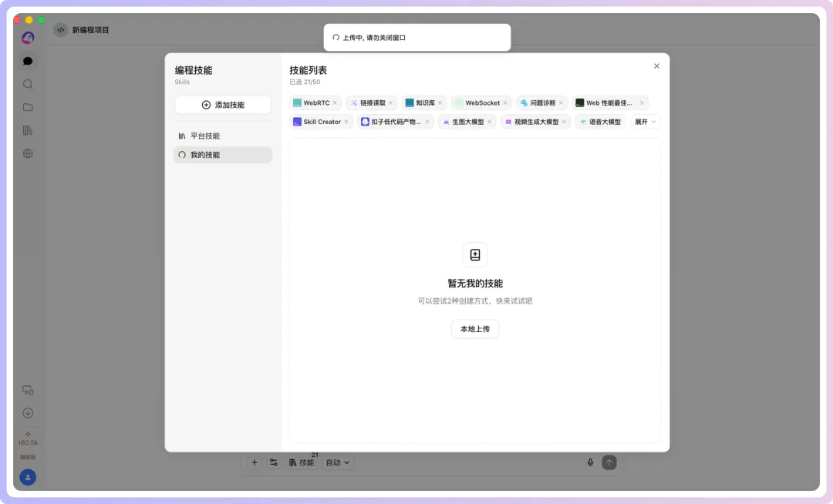
Task: Click the 本地上传 button
Action: click(475, 329)
